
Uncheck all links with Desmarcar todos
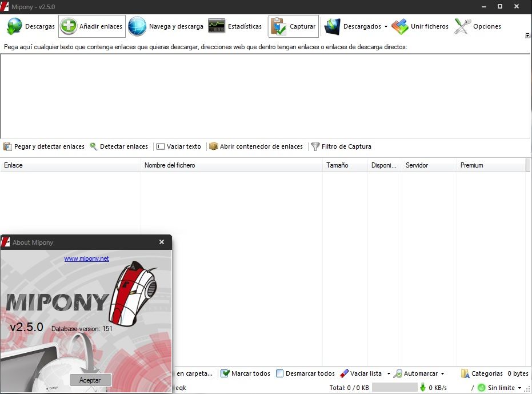(x=305, y=373)
